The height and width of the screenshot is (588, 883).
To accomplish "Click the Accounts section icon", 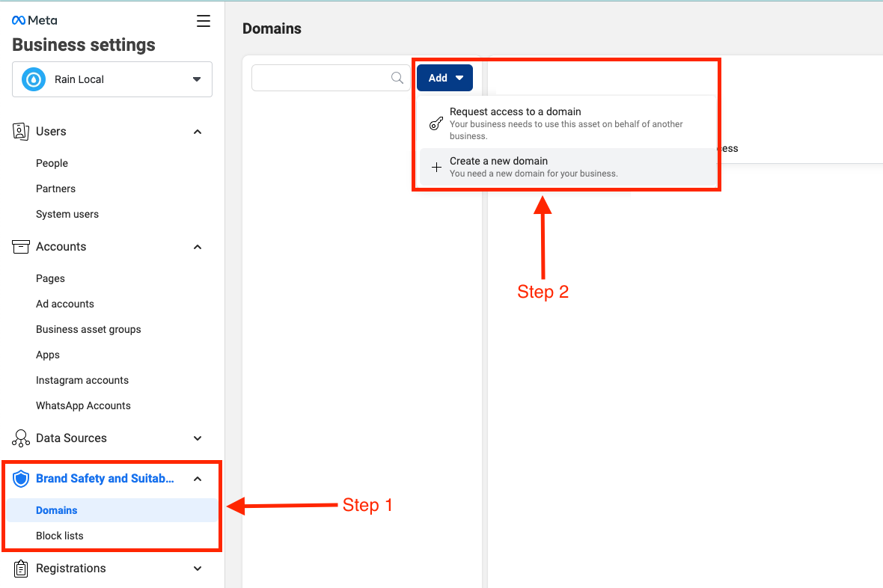I will point(20,246).
